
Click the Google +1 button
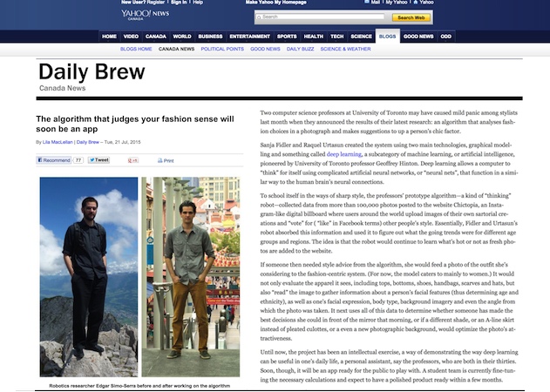(x=133, y=160)
